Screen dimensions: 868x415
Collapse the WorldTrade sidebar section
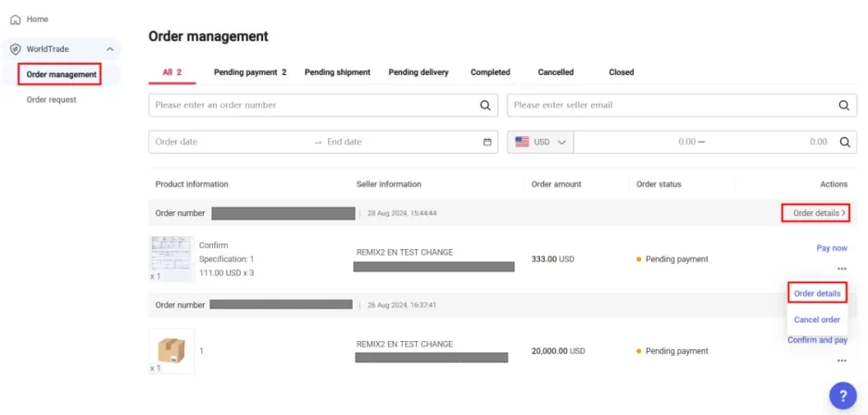(x=109, y=49)
